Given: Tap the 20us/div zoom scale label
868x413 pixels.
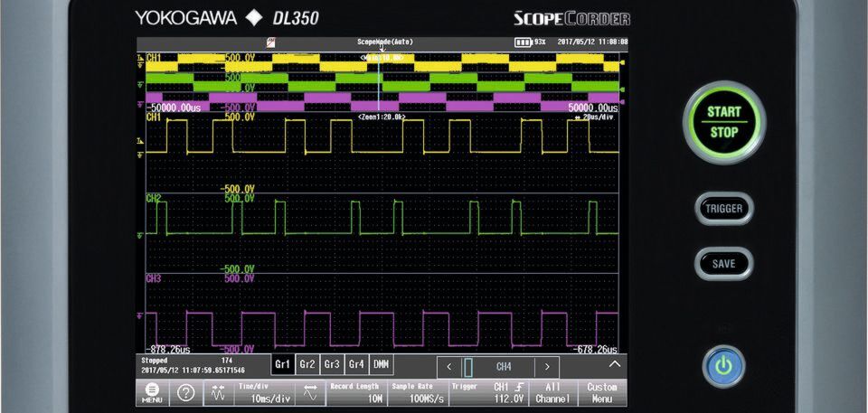Looking at the screenshot, I should coord(594,117).
